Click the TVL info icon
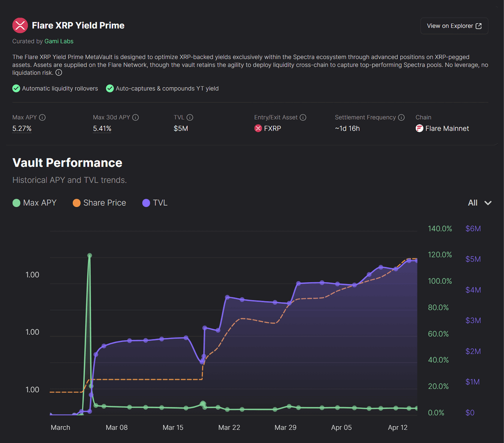504x443 pixels. tap(190, 118)
